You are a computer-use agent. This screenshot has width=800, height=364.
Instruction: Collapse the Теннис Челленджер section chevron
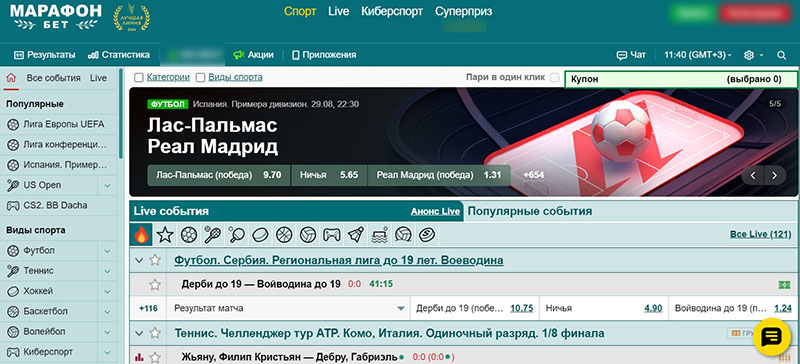pos(139,333)
